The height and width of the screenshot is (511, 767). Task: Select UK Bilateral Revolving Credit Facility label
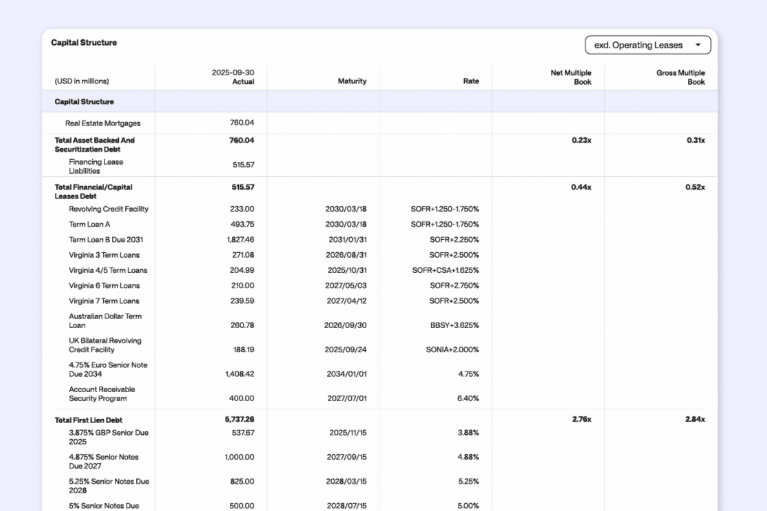105,345
